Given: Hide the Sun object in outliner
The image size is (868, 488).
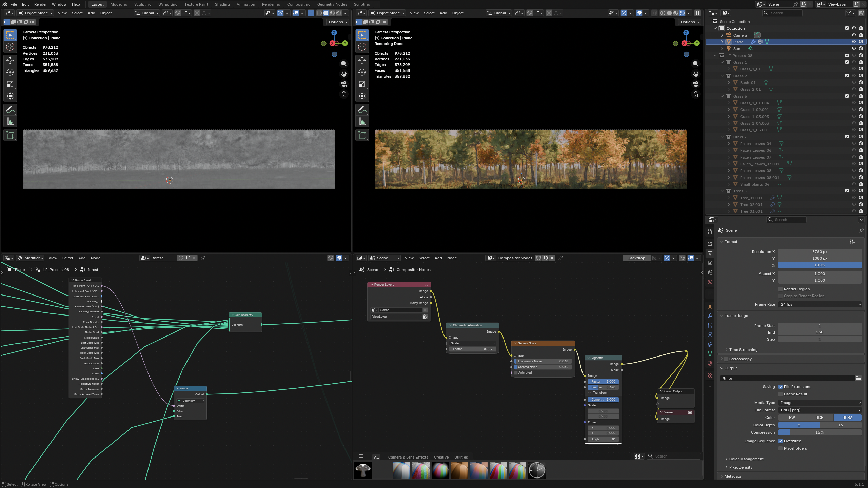Looking at the screenshot, I should coord(854,49).
